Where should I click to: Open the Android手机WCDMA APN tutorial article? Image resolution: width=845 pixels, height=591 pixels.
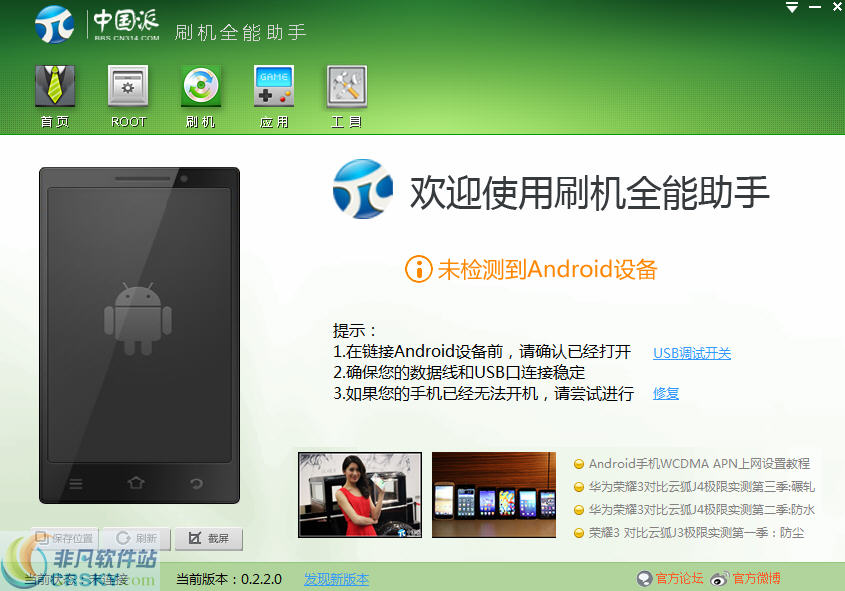699,464
